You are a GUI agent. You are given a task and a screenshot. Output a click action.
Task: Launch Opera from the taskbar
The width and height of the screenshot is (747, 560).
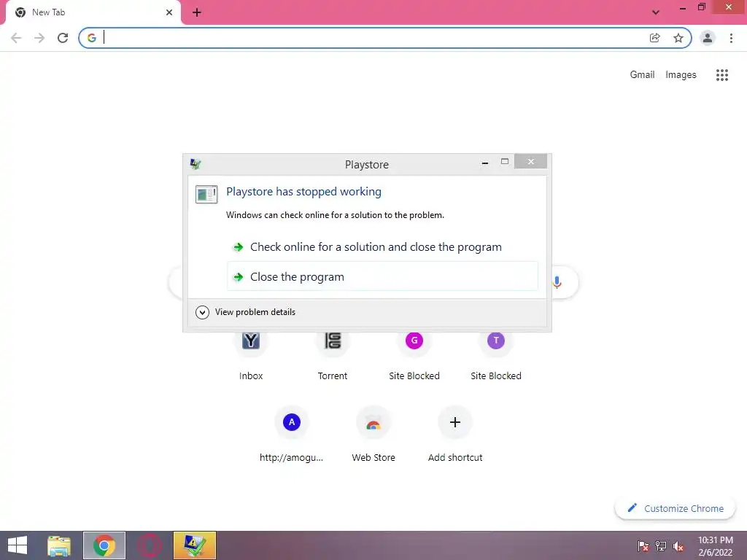pyautogui.click(x=149, y=545)
